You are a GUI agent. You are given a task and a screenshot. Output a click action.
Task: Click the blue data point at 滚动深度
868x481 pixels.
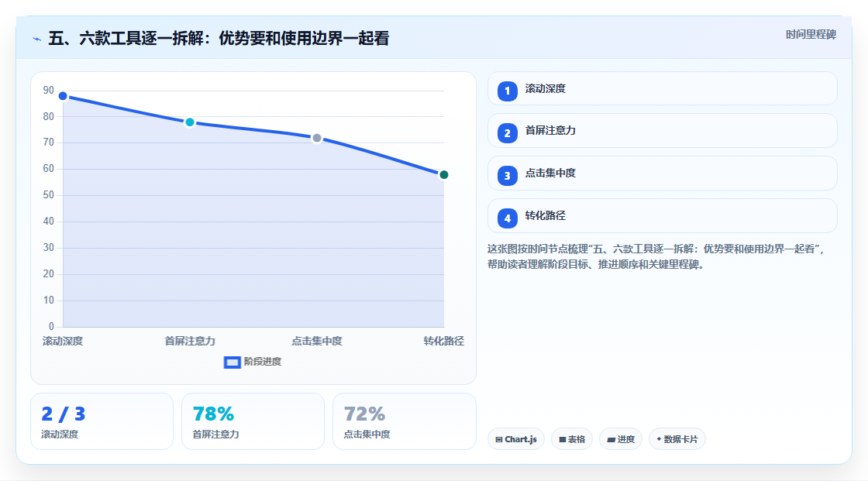[x=63, y=96]
